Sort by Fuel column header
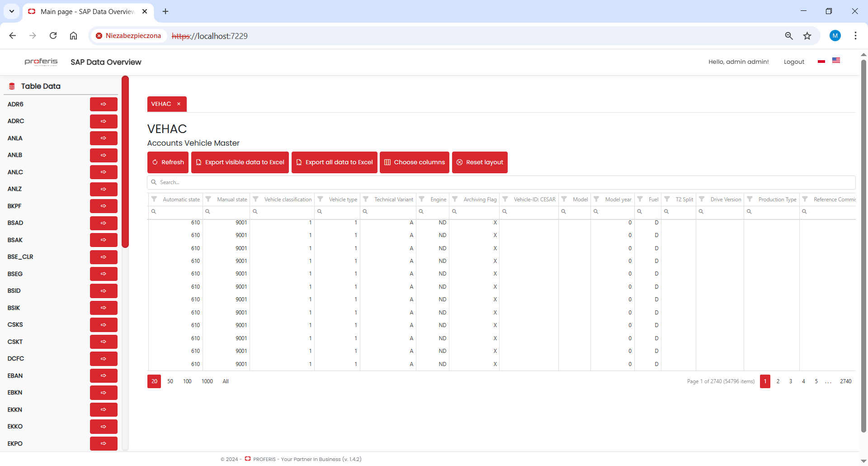Viewport: 868px width, 466px height. tap(653, 200)
